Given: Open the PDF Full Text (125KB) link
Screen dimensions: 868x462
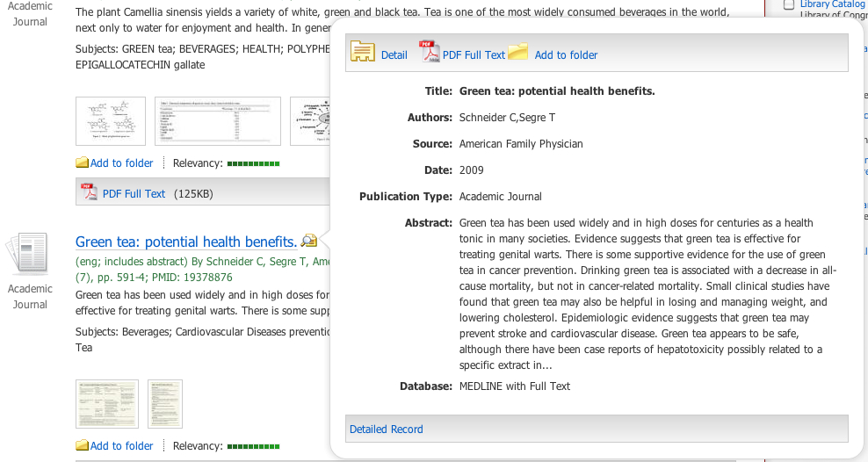Looking at the screenshot, I should click(x=134, y=194).
